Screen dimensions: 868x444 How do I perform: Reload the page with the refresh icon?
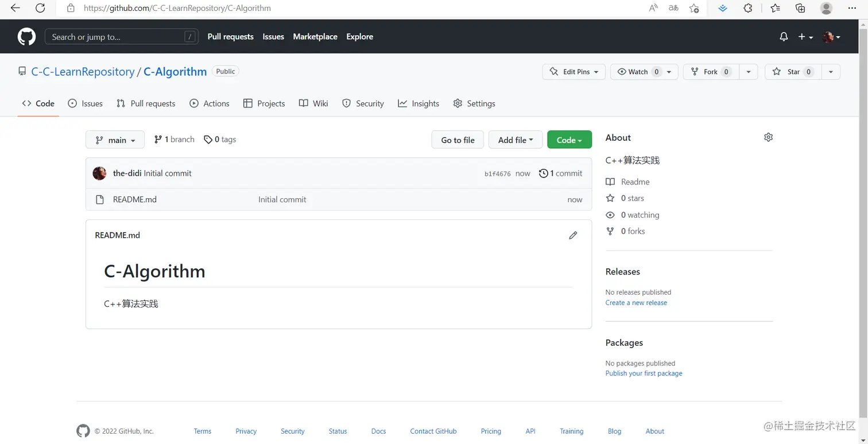(x=40, y=8)
